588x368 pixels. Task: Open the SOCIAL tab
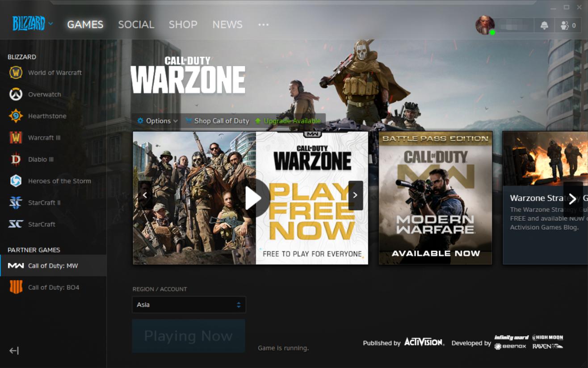coord(136,25)
